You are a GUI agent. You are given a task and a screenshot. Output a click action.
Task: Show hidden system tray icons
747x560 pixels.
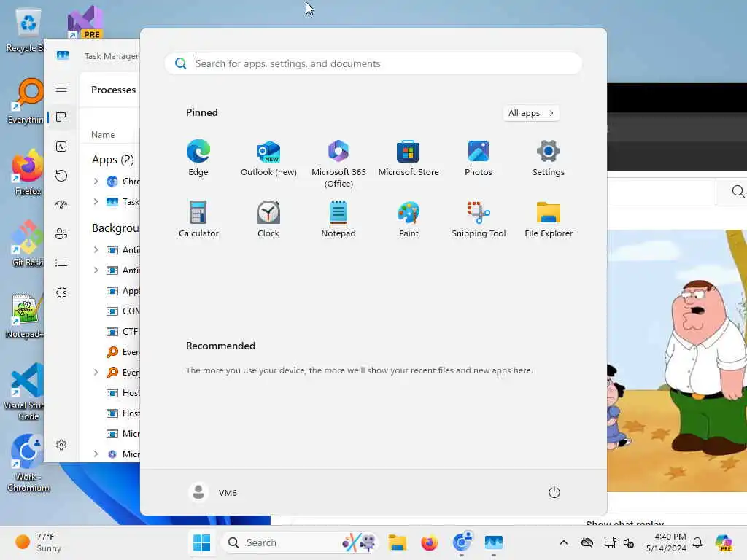coord(564,542)
